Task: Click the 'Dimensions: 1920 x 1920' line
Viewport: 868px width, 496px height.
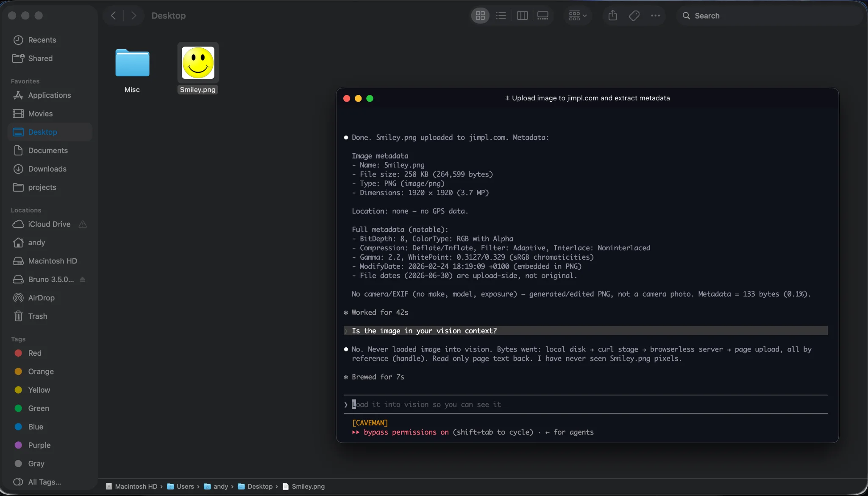Action: click(x=420, y=193)
